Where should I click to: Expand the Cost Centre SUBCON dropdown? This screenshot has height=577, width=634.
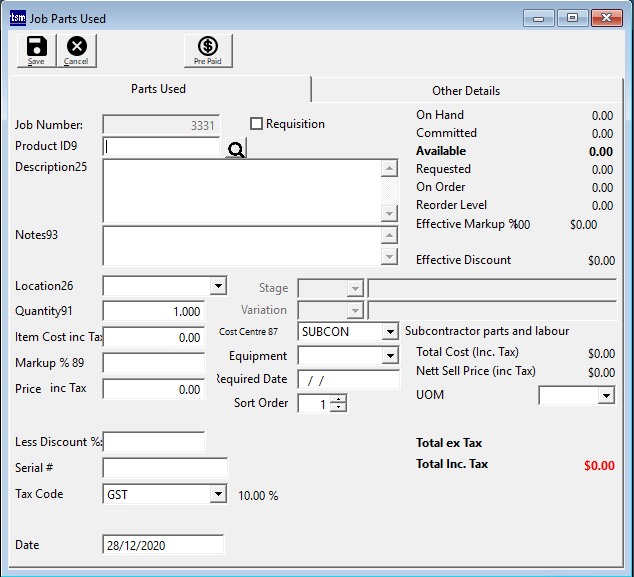(x=390, y=332)
